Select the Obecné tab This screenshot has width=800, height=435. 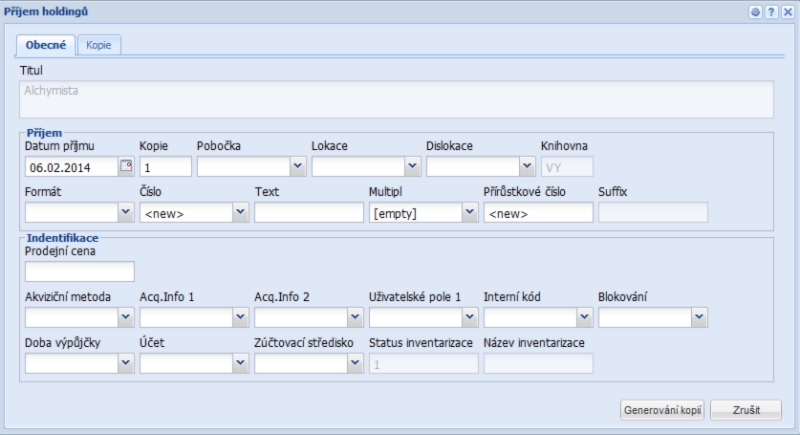[x=46, y=46]
